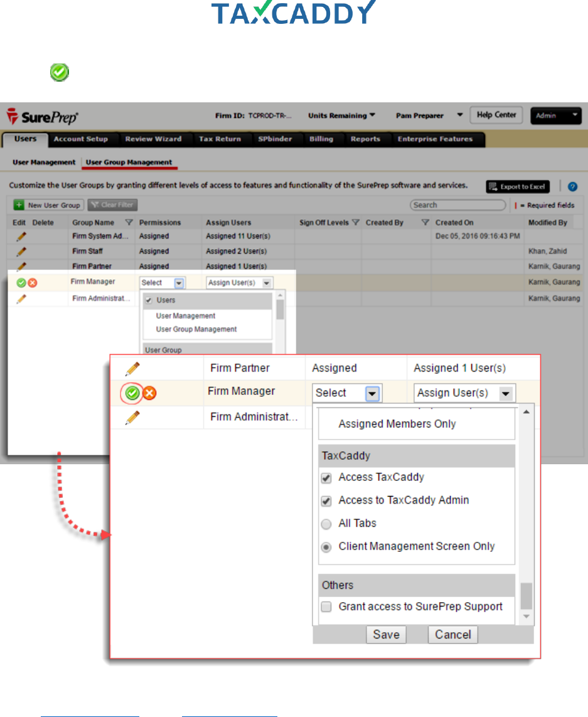Click the large pencil icon beside Firm Partner in the enlarged view
This screenshot has height=717, width=588.
tap(132, 369)
